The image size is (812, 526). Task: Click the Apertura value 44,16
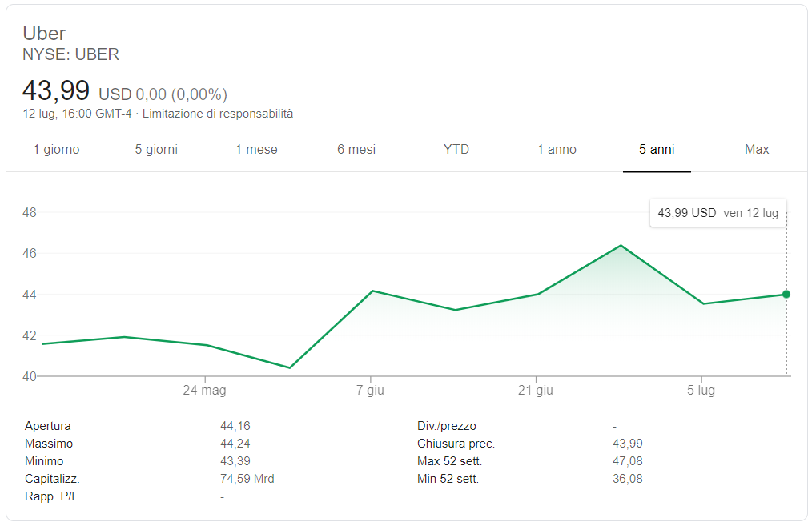pos(235,426)
